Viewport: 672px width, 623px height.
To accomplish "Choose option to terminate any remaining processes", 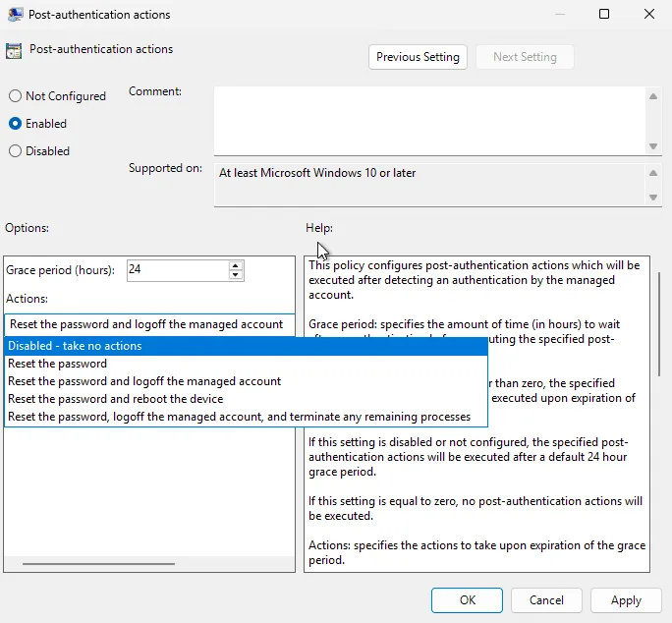I will pos(246,417).
